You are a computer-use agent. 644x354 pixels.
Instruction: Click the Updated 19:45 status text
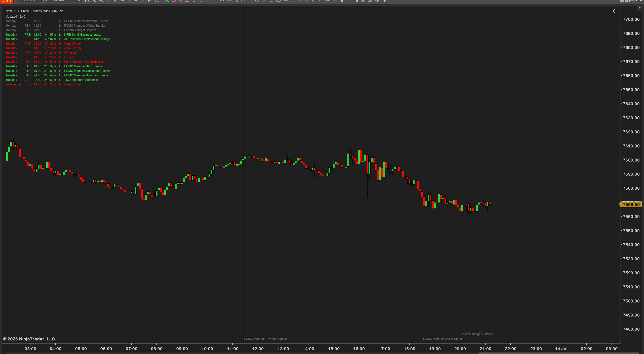(x=15, y=17)
